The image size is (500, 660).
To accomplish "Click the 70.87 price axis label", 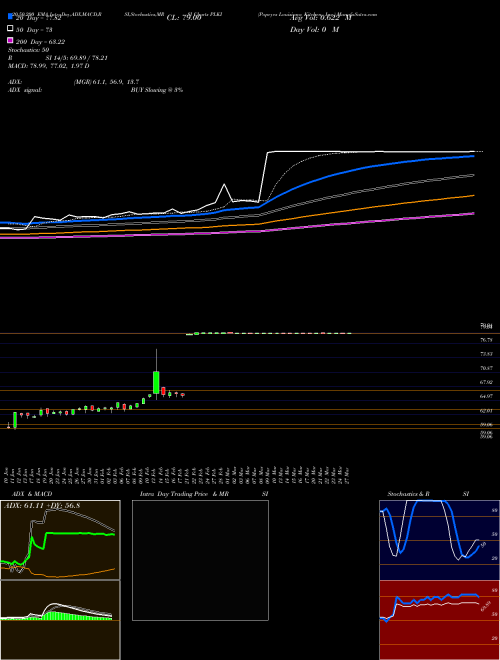I will pos(486,368).
